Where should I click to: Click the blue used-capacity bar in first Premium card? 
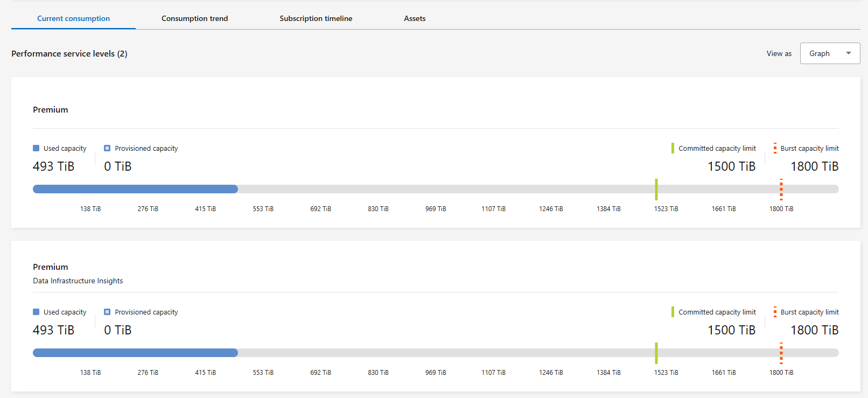[x=135, y=189]
